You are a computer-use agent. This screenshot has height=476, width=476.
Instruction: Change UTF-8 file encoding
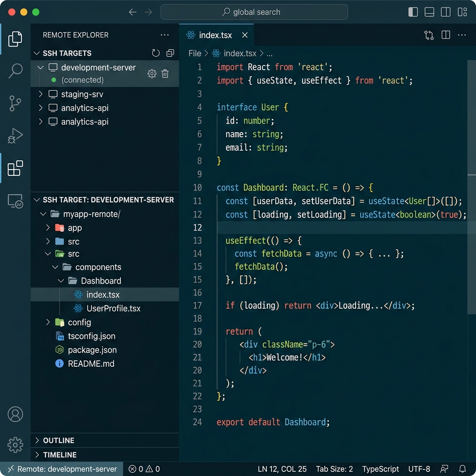pos(419,469)
